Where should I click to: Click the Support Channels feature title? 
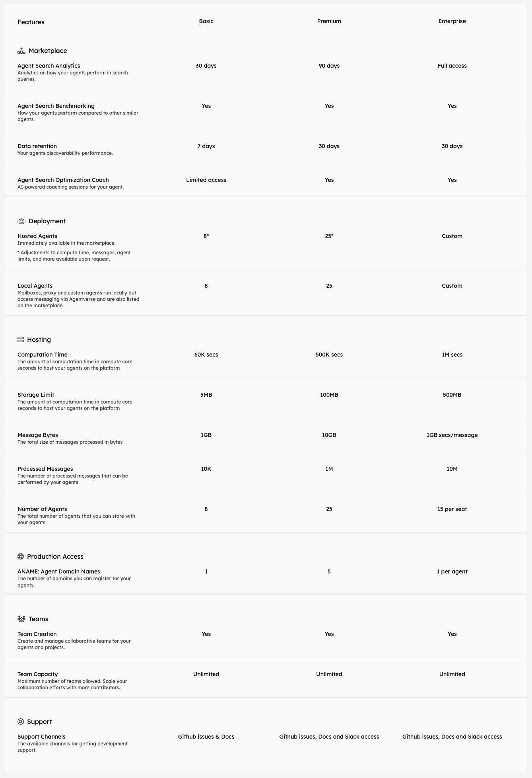[41, 737]
